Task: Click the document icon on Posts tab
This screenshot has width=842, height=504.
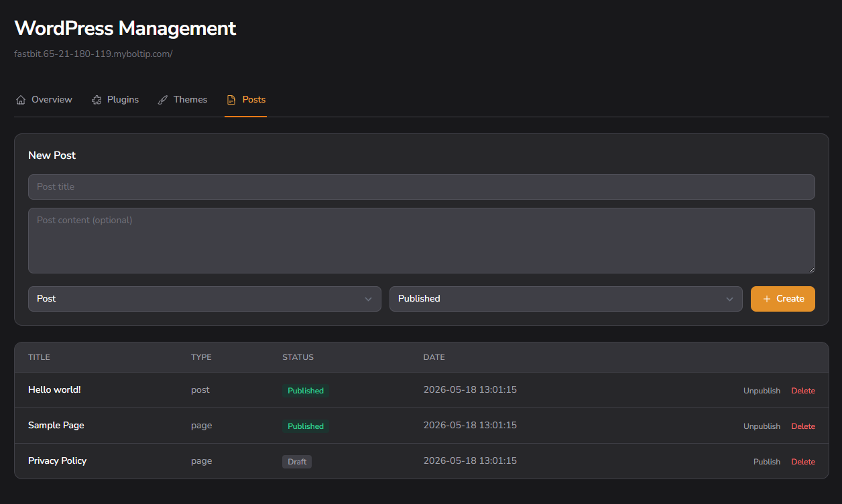Action: coord(231,100)
